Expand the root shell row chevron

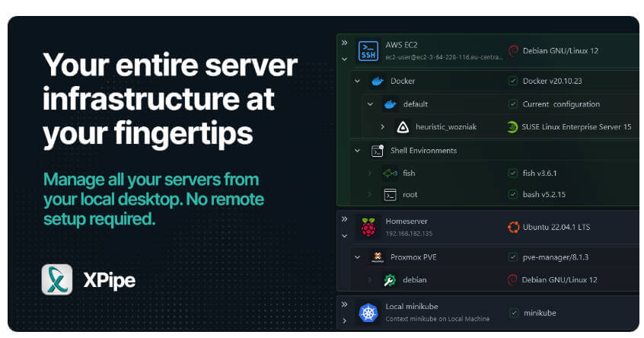(x=370, y=194)
